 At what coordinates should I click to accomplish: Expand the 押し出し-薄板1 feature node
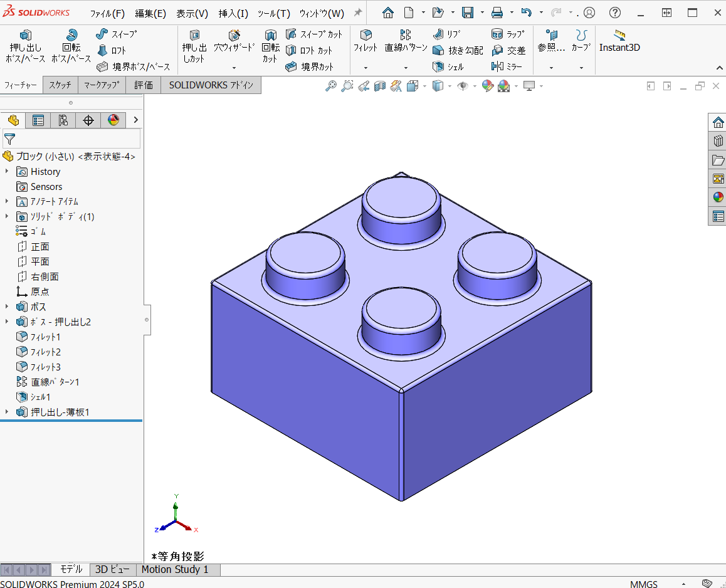7,412
